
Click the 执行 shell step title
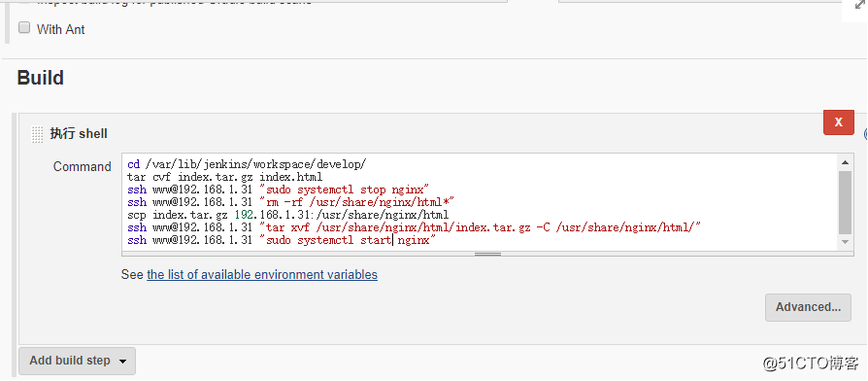tap(79, 133)
